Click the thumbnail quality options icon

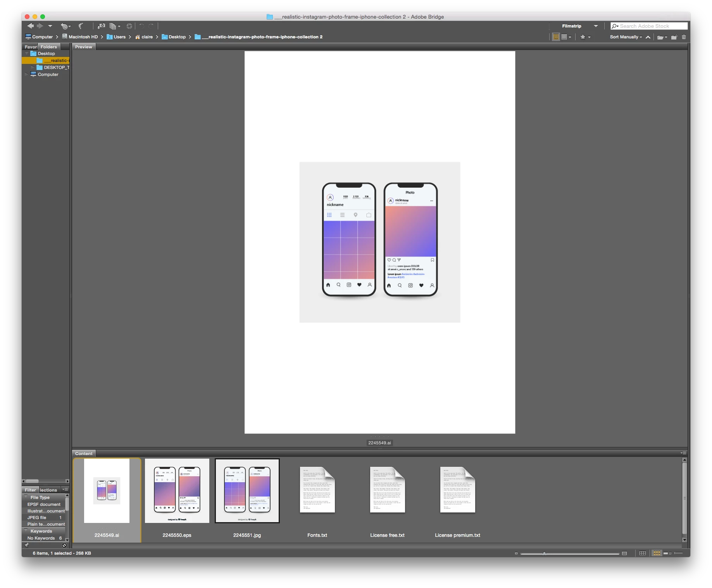pyautogui.click(x=565, y=37)
